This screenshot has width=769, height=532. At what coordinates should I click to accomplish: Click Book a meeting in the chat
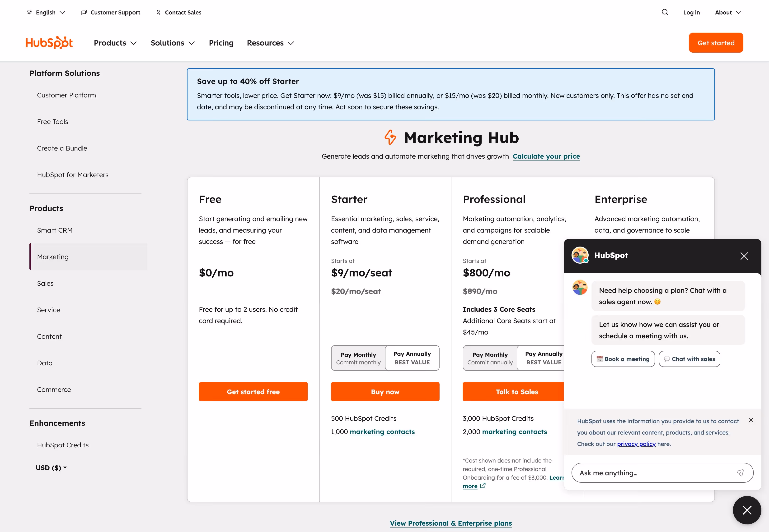623,359
